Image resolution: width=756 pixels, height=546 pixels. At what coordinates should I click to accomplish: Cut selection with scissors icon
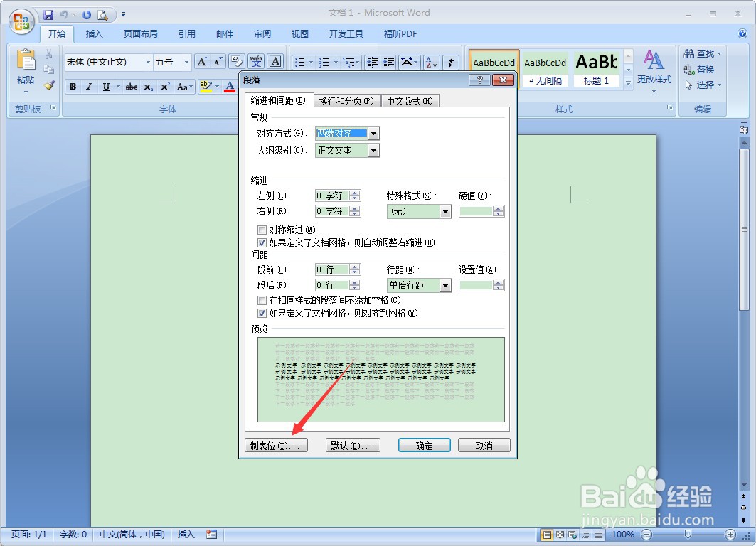(x=48, y=54)
